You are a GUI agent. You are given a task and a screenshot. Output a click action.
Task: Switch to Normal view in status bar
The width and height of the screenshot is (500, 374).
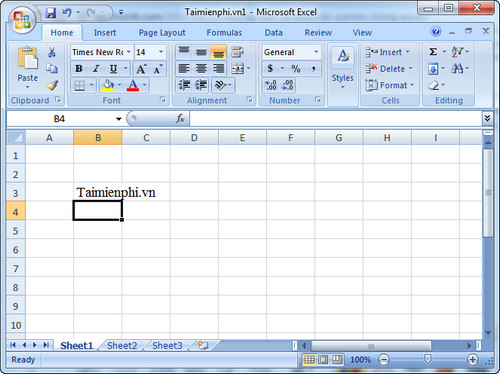click(x=309, y=360)
